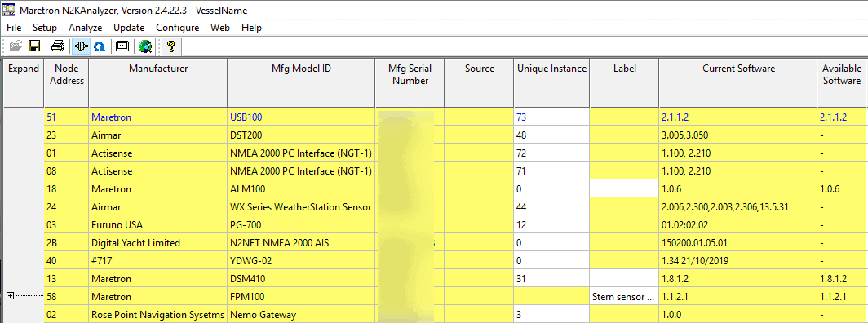Open the Setup menu
Screen dimensions: 868x323
click(44, 28)
